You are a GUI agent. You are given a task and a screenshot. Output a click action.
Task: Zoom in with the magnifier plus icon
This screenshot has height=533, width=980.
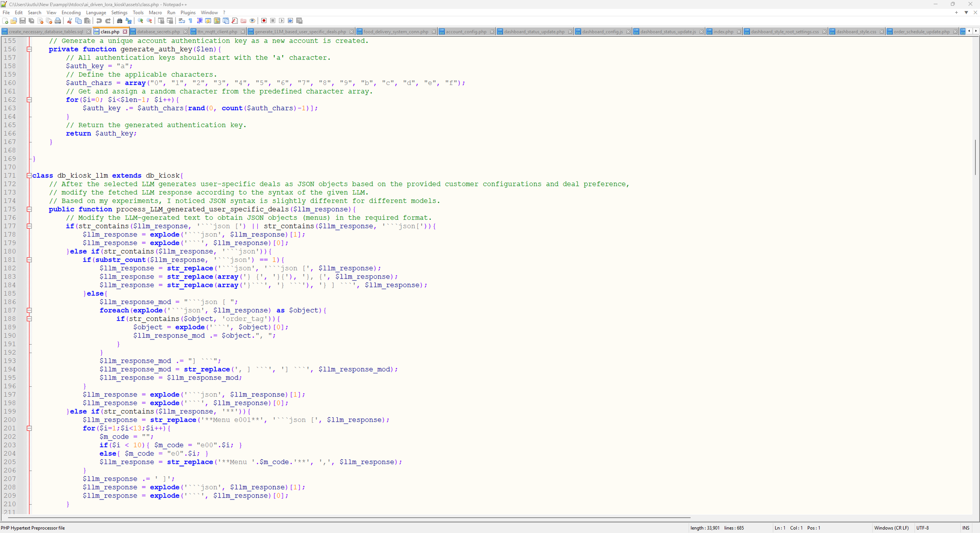[140, 21]
